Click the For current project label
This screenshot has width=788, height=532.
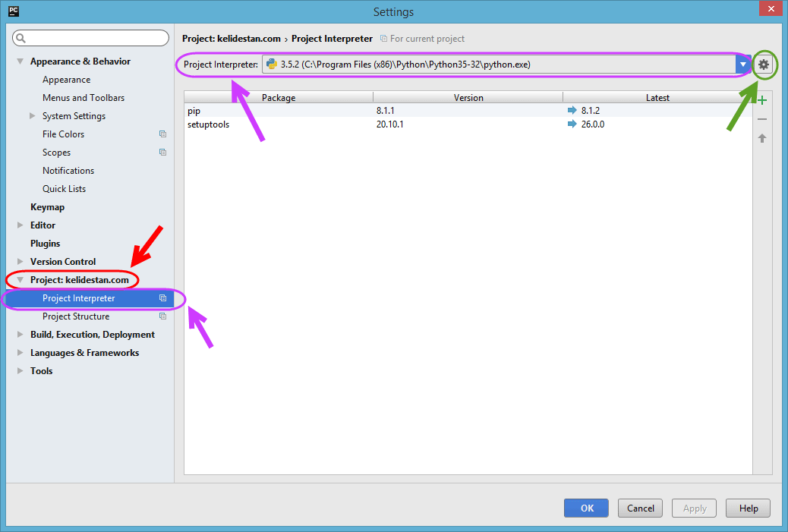[x=427, y=39]
